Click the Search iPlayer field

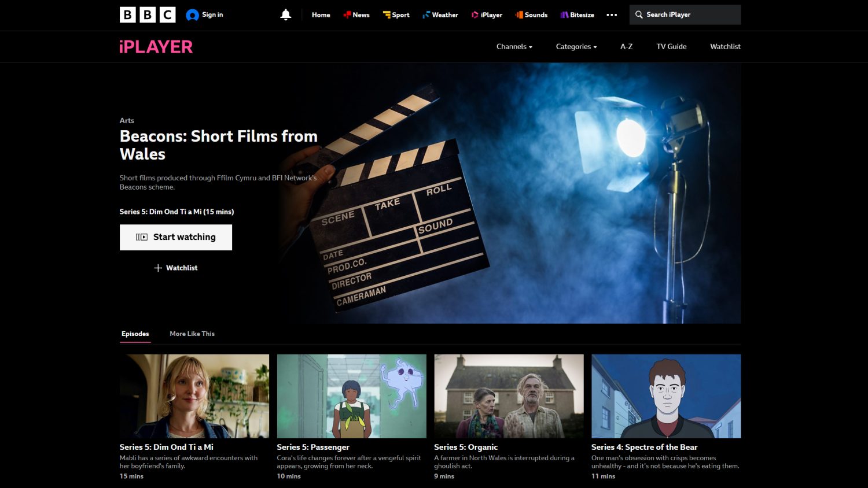coord(685,14)
